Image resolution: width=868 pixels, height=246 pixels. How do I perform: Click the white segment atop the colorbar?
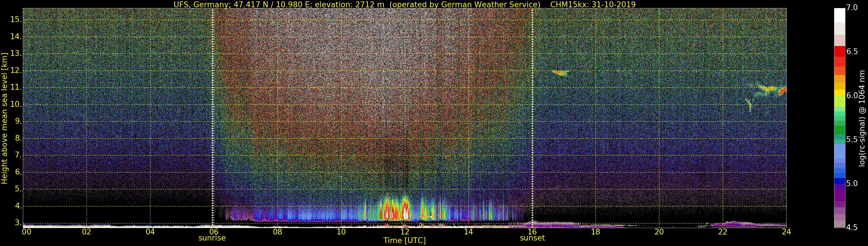point(839,15)
